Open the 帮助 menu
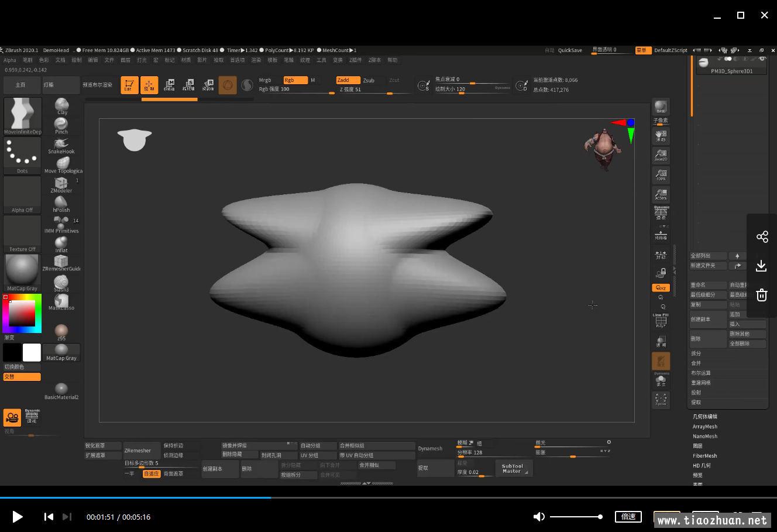The height and width of the screenshot is (532, 777). [x=392, y=60]
